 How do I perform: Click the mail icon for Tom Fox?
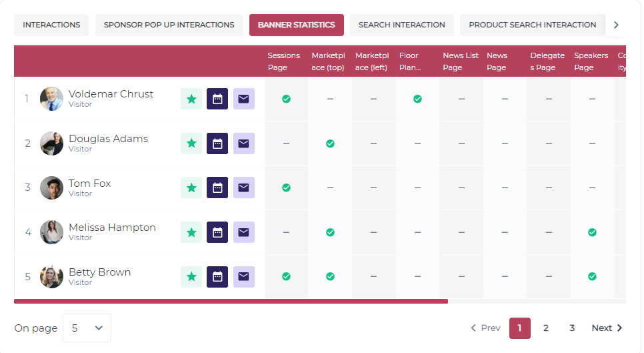coord(243,188)
